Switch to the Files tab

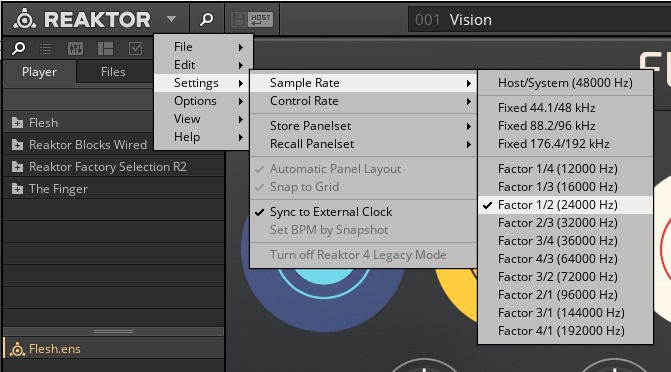pos(113,72)
